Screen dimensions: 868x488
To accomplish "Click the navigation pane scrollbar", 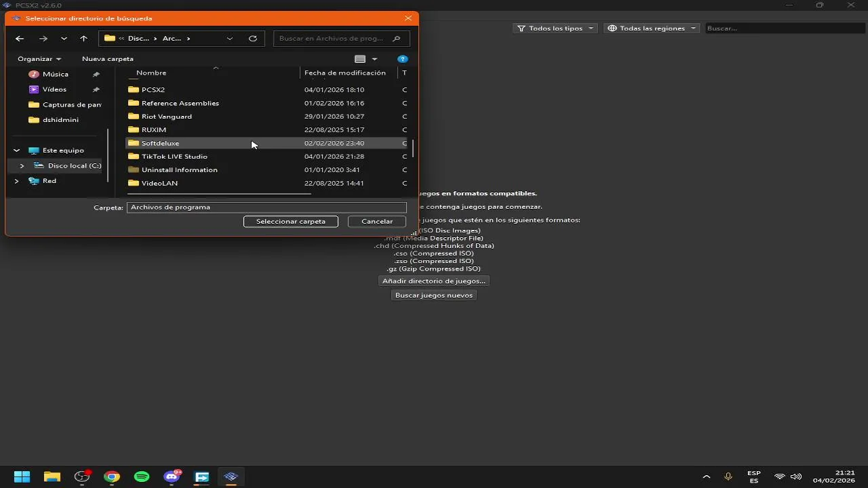I will coord(108,155).
